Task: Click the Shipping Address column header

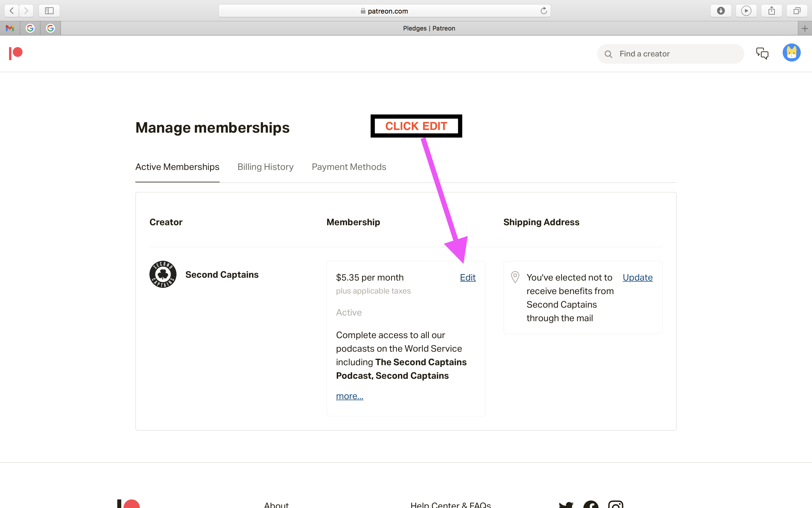Action: click(541, 222)
